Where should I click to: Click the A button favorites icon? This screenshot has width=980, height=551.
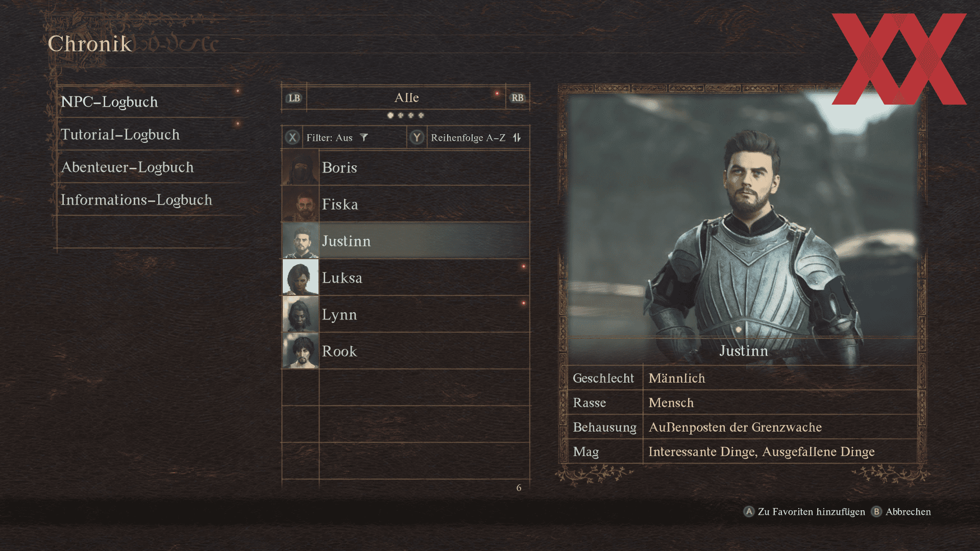(749, 512)
